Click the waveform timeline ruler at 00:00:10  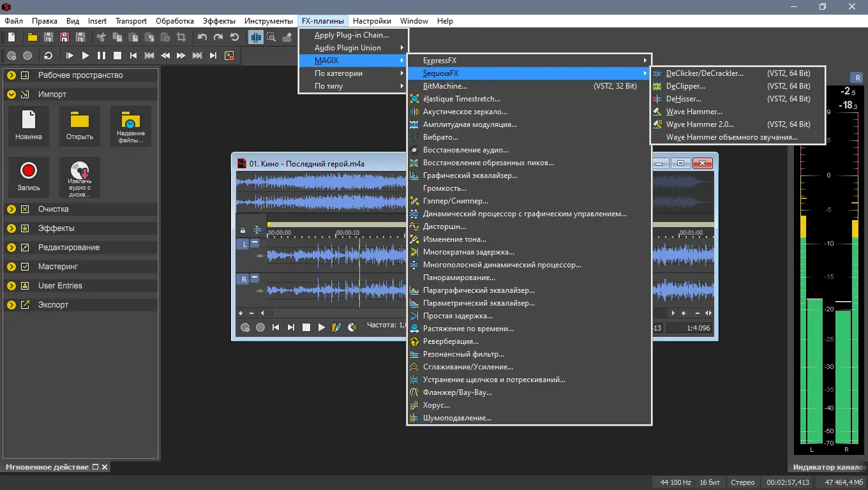click(x=348, y=233)
